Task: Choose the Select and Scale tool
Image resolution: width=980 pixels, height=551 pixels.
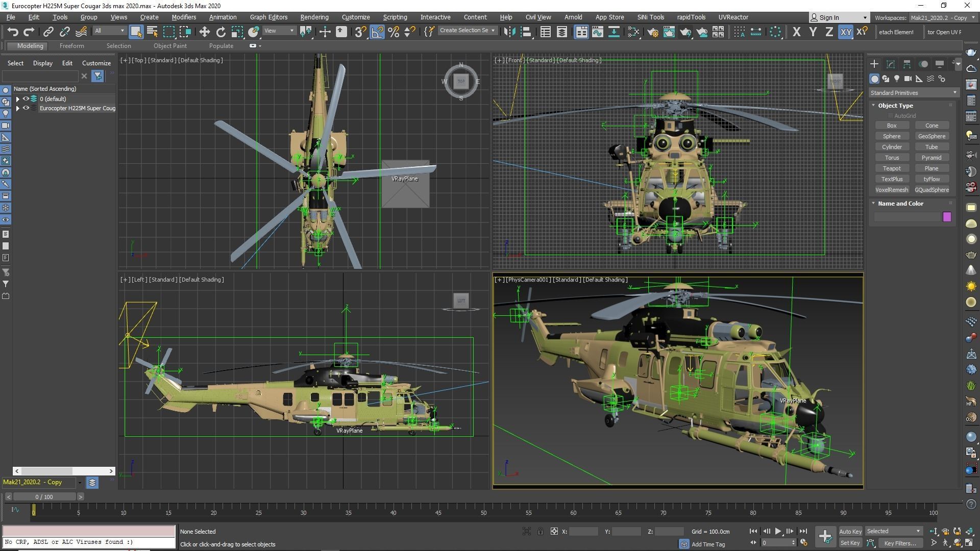Action: point(237,32)
